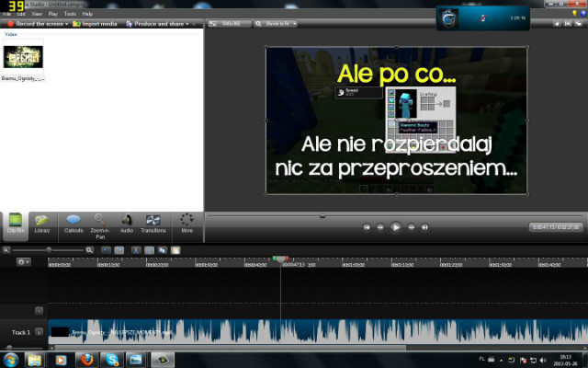588x368 pixels.
Task: Open the Library tab
Action: [42, 224]
